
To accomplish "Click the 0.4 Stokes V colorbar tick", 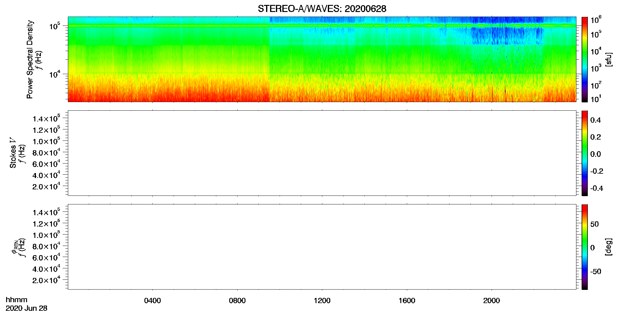I will click(x=595, y=120).
